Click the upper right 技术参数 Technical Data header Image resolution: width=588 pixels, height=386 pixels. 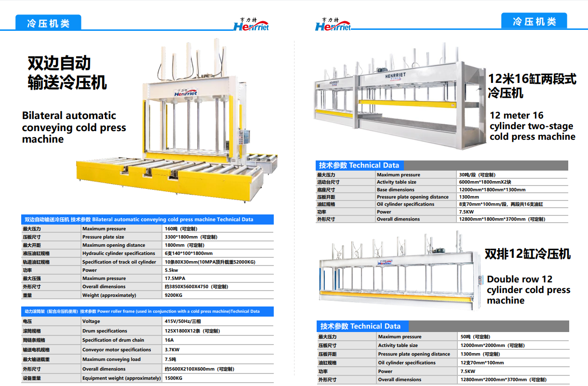click(x=359, y=165)
